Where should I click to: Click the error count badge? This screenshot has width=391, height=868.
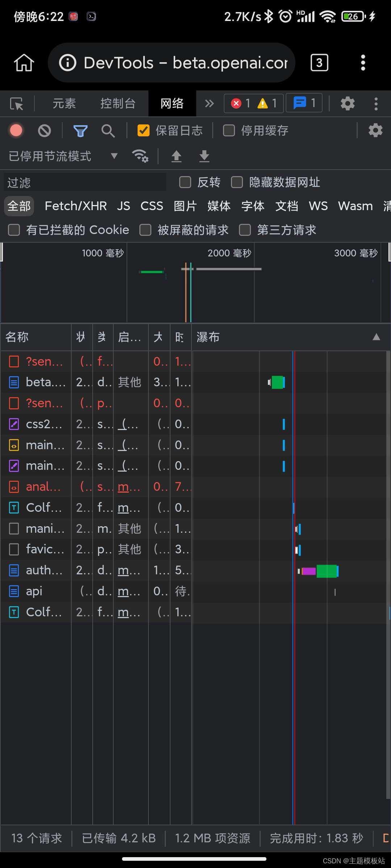241,103
